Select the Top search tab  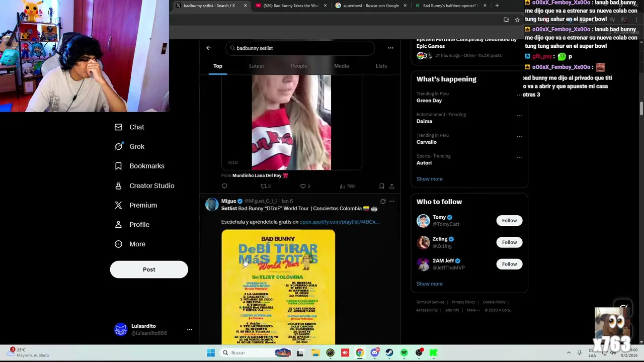(x=217, y=66)
